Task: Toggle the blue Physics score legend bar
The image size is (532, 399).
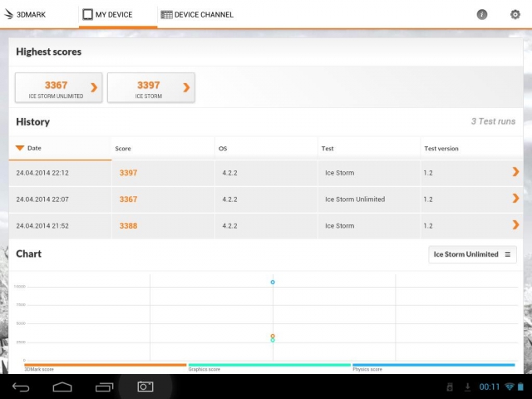Action: (434, 365)
